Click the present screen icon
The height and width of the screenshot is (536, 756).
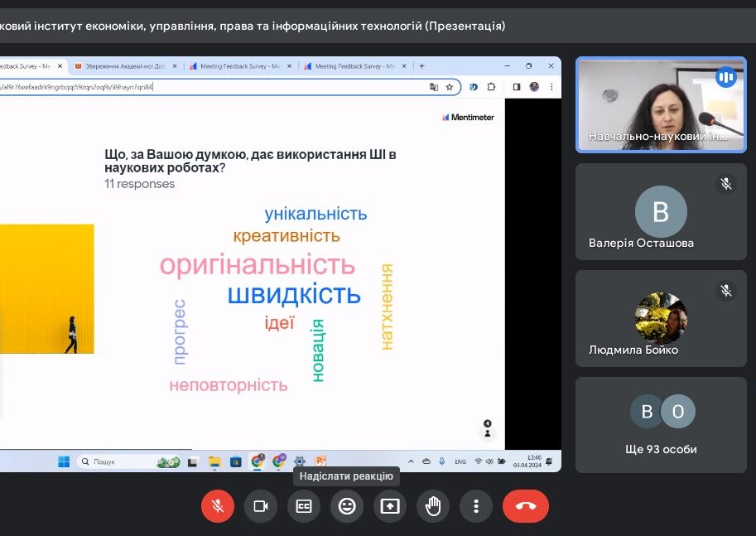[390, 506]
